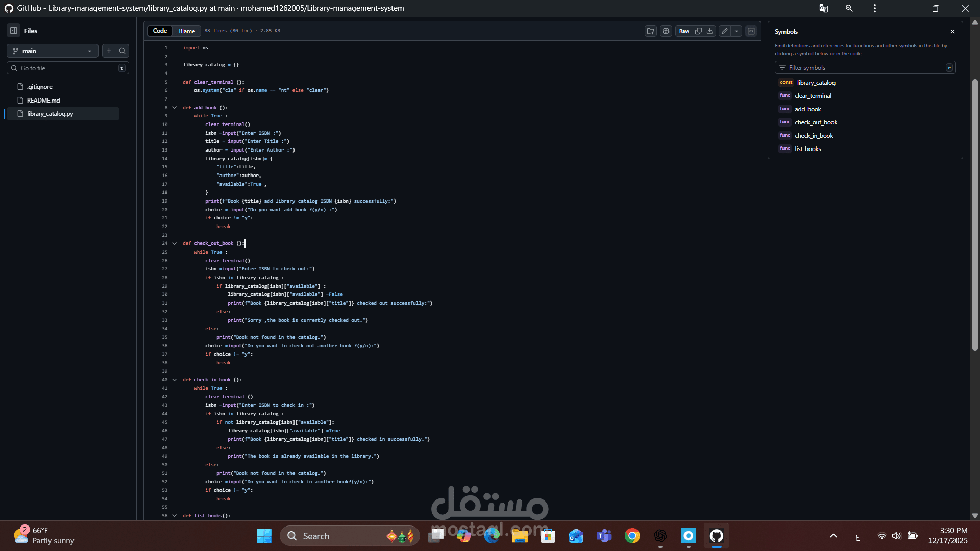The height and width of the screenshot is (551, 980).
Task: Edit the file using the pencil icon
Action: pos(724,31)
